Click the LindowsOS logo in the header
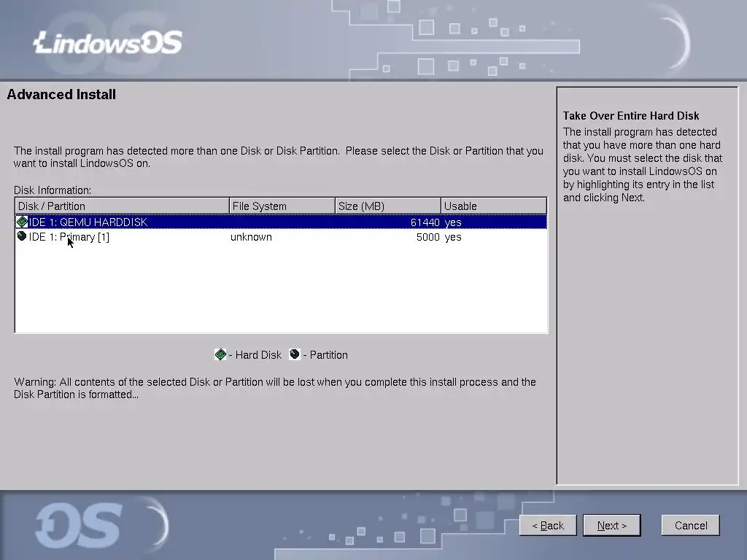 point(108,42)
